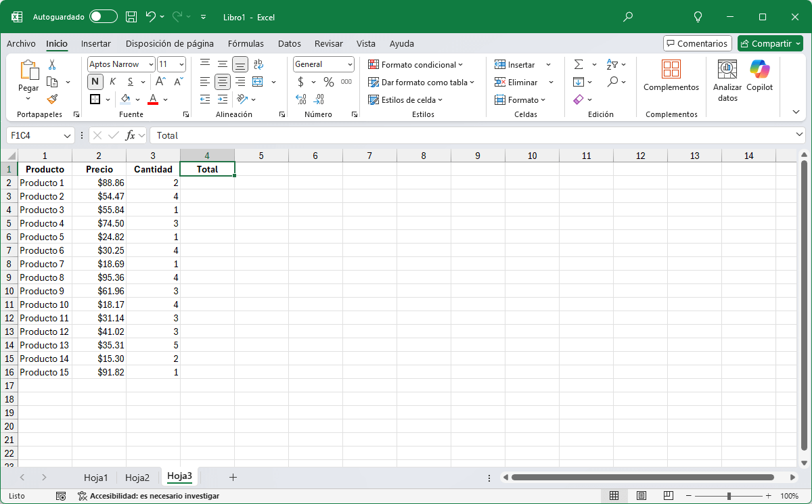Open Complementos add-ins

point(671,75)
